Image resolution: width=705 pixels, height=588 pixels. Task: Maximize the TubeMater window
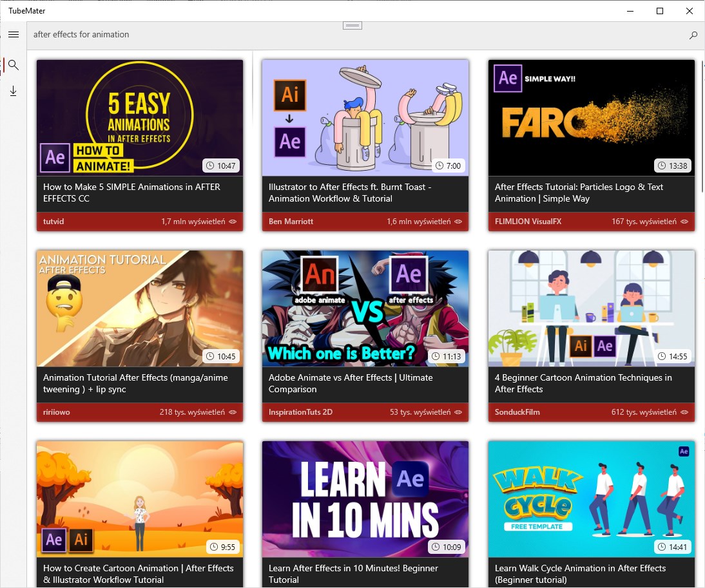660,11
